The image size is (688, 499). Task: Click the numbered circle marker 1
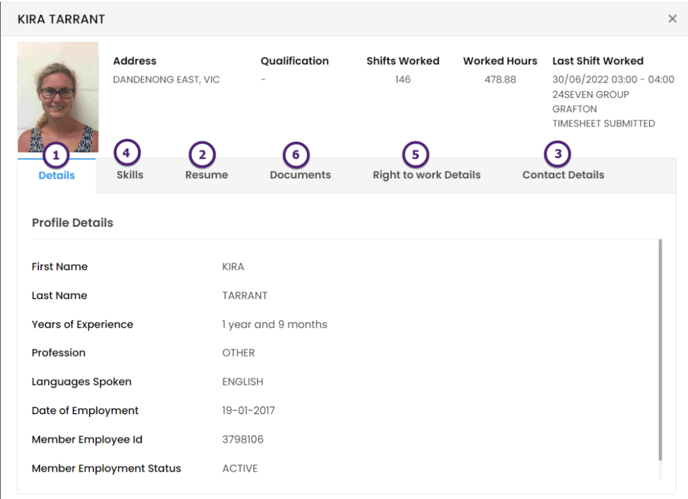pyautogui.click(x=56, y=155)
